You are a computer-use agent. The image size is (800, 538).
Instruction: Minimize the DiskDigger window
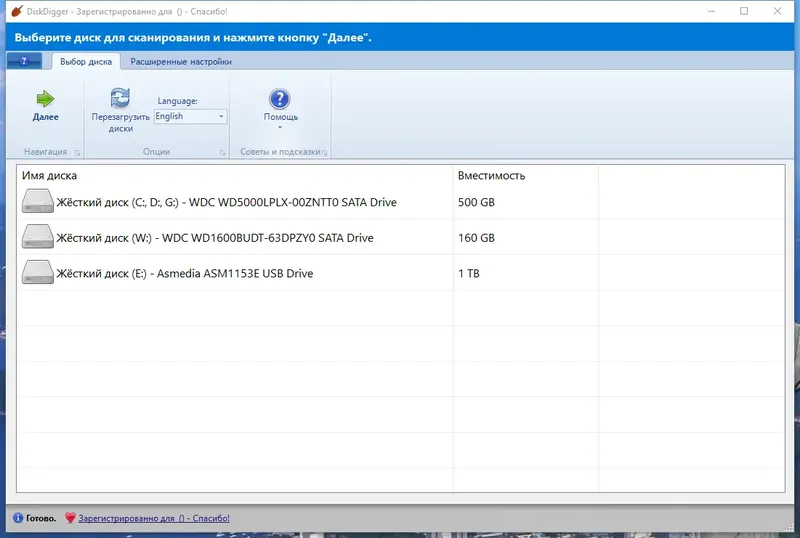pyautogui.click(x=711, y=11)
